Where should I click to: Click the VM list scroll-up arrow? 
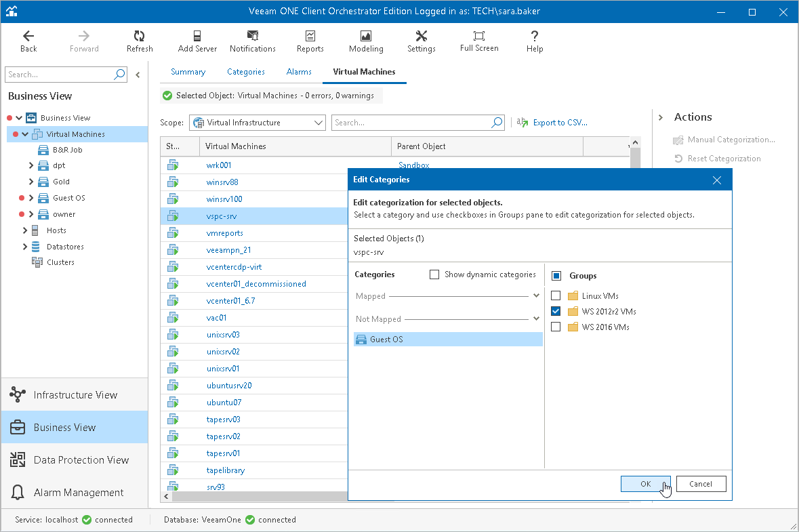[x=635, y=142]
